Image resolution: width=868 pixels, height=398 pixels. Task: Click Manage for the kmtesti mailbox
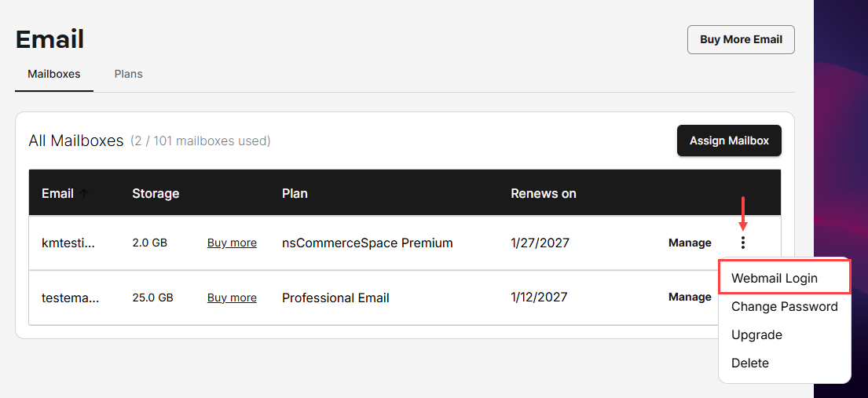coord(690,243)
